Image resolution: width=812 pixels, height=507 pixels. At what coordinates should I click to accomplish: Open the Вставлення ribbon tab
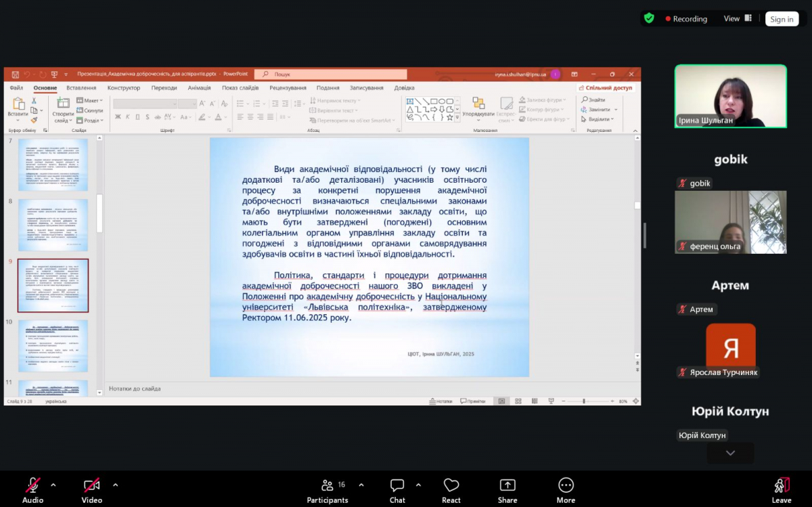coord(81,88)
